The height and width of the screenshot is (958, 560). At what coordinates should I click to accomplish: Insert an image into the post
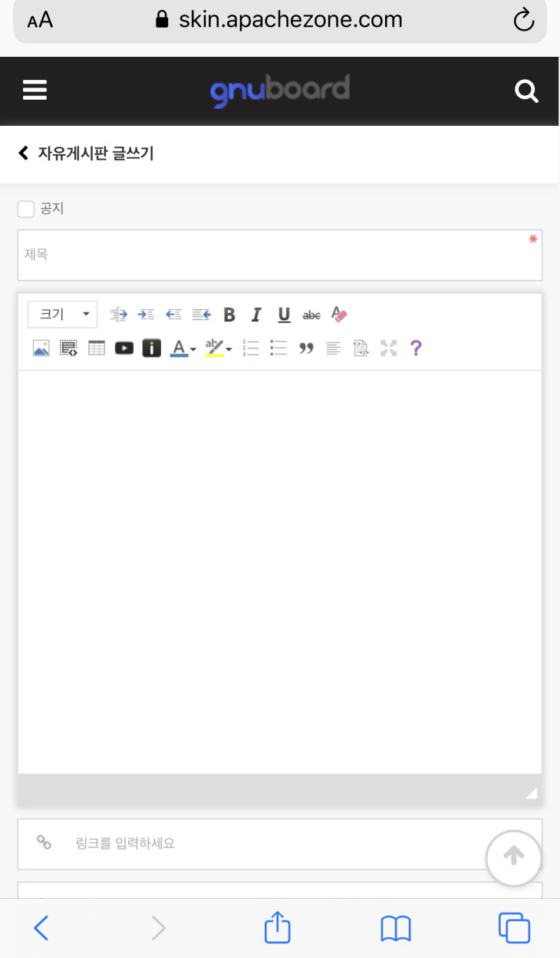41,349
